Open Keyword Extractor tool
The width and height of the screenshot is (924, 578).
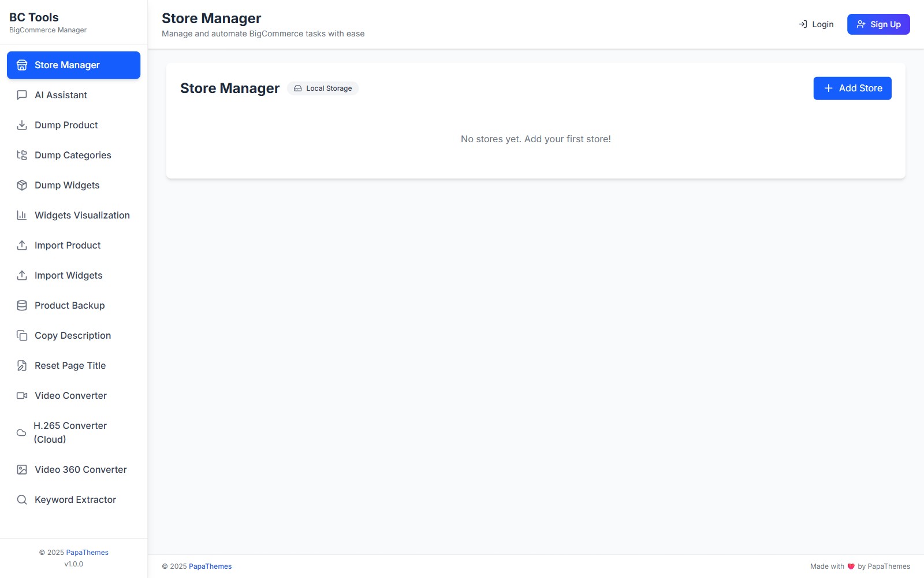[73, 500]
